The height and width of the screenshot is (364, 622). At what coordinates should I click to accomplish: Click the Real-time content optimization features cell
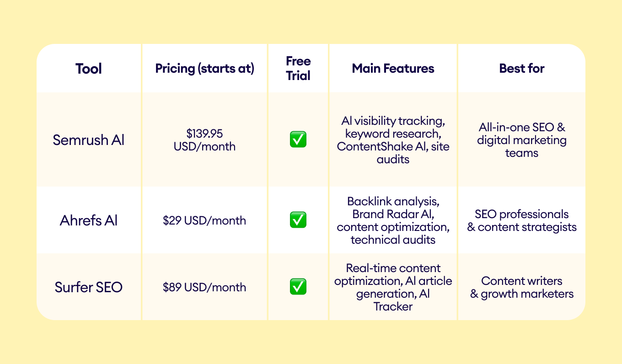(x=393, y=287)
